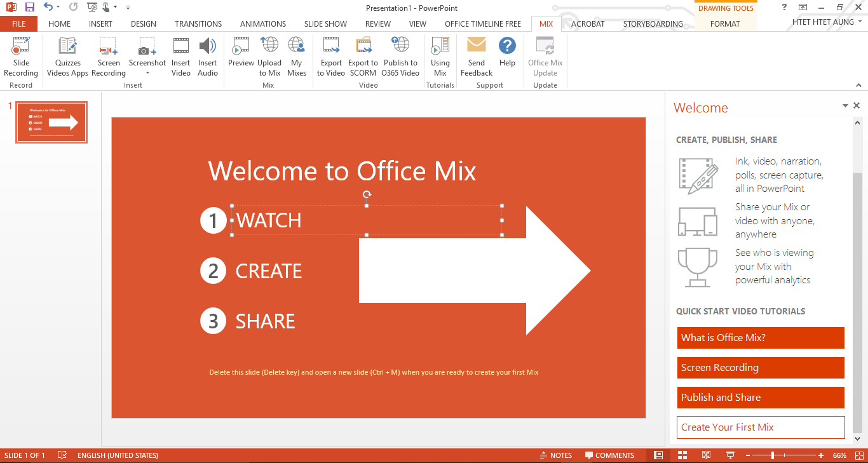Viewport: 868px width, 463px height.
Task: Click zoom out minus button
Action: (749, 455)
